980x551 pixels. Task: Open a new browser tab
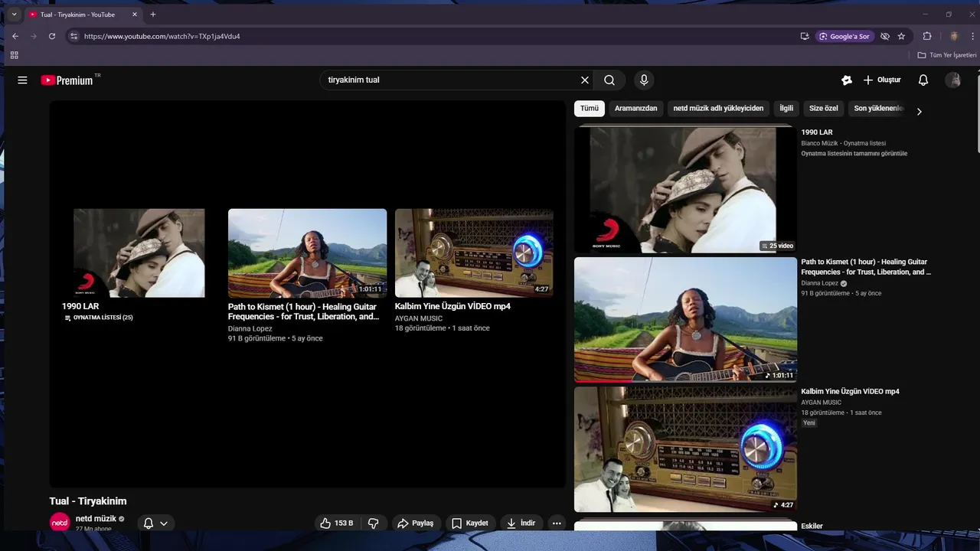tap(153, 14)
